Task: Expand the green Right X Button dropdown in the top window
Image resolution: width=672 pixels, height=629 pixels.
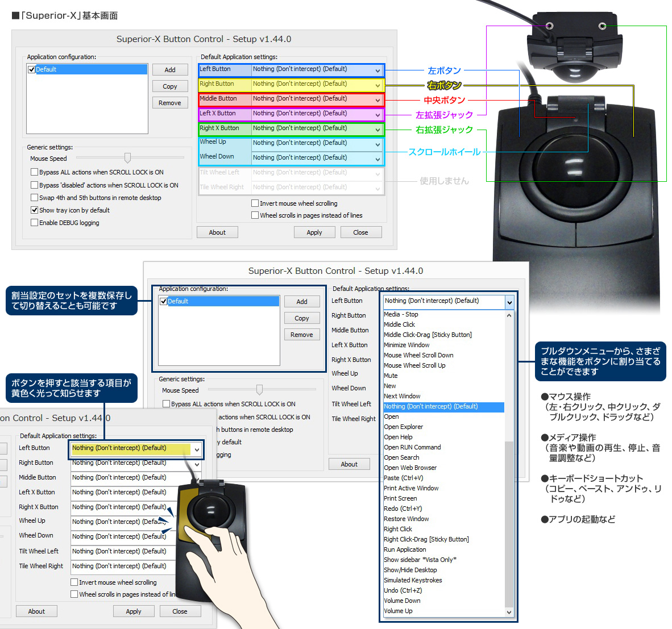Action: coord(317,128)
